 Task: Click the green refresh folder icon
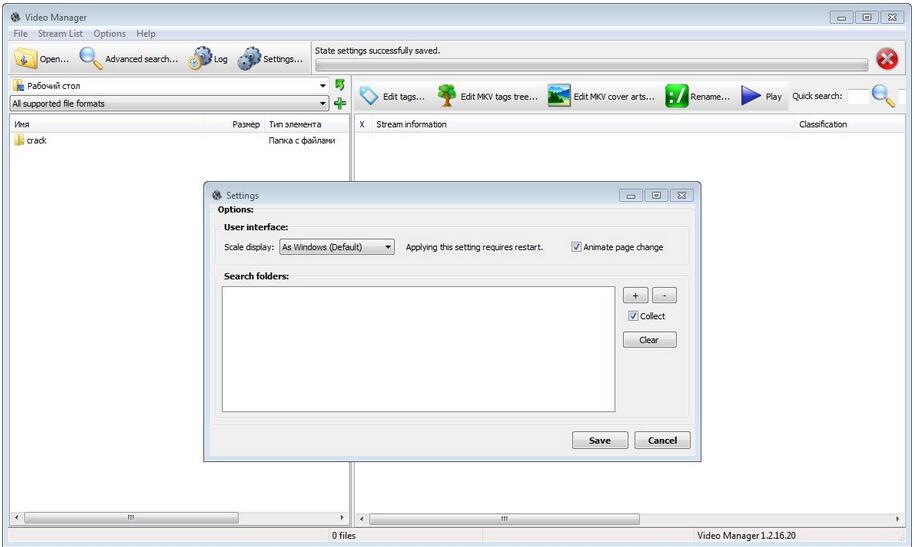(340, 85)
